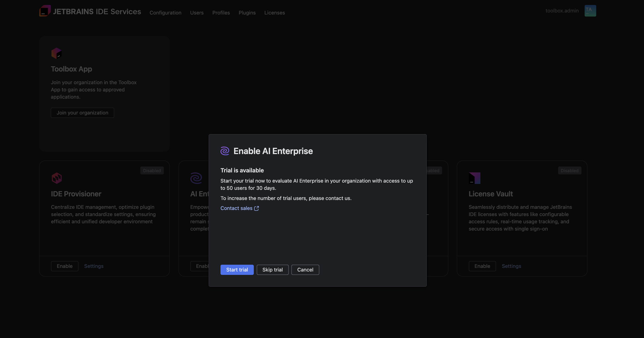Click Join your organization
The image size is (644, 338).
pyautogui.click(x=82, y=113)
